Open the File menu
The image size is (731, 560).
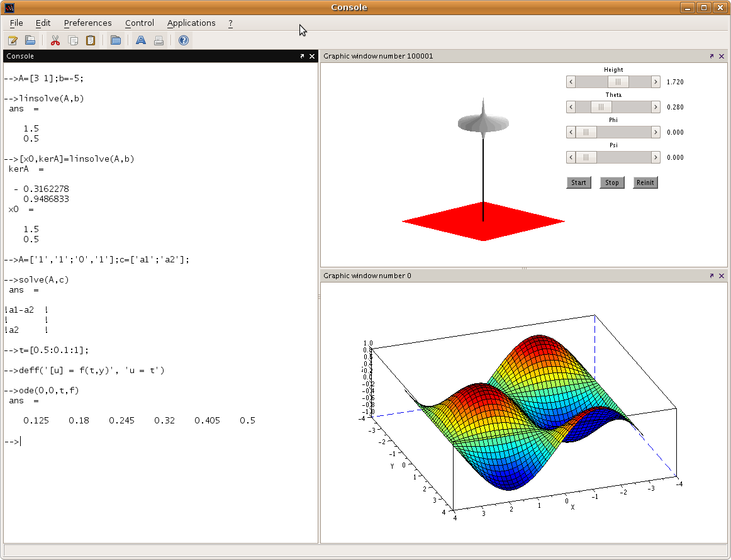pyautogui.click(x=16, y=23)
